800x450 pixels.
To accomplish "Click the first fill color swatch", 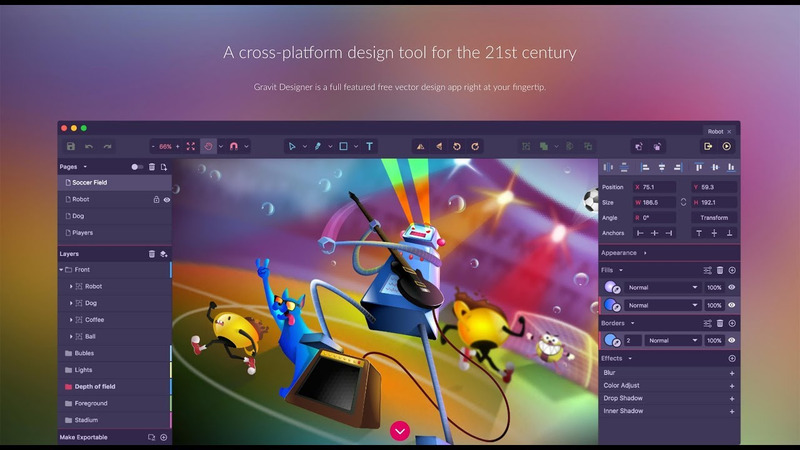I will pos(612,288).
